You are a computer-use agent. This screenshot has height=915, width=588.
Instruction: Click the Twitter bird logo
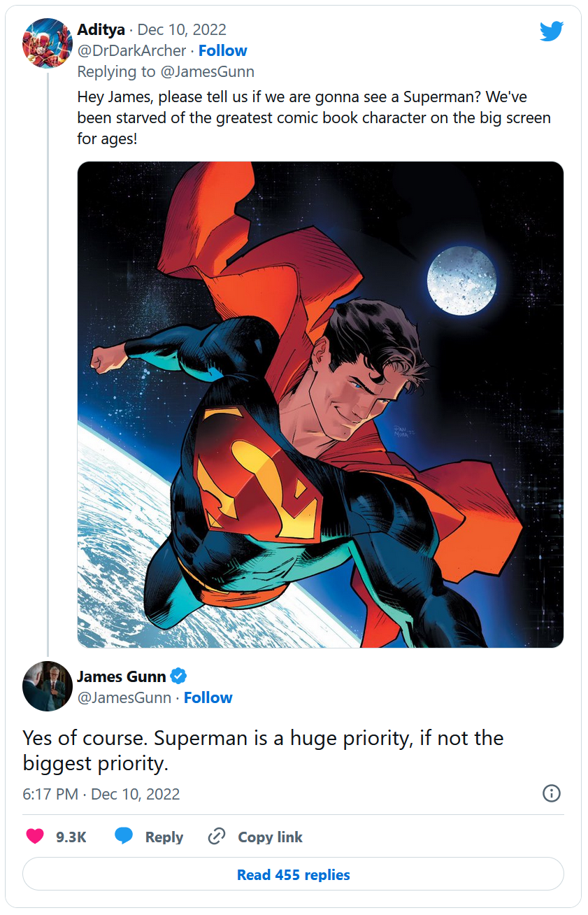pyautogui.click(x=551, y=31)
